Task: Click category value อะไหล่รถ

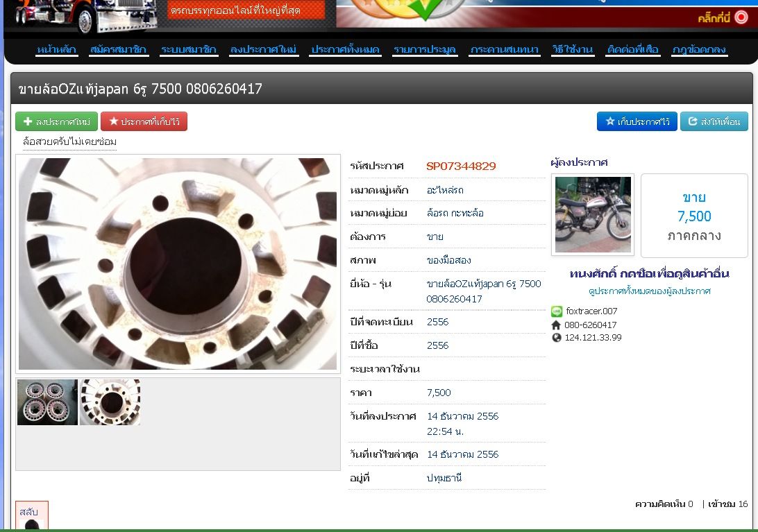Action: click(445, 190)
